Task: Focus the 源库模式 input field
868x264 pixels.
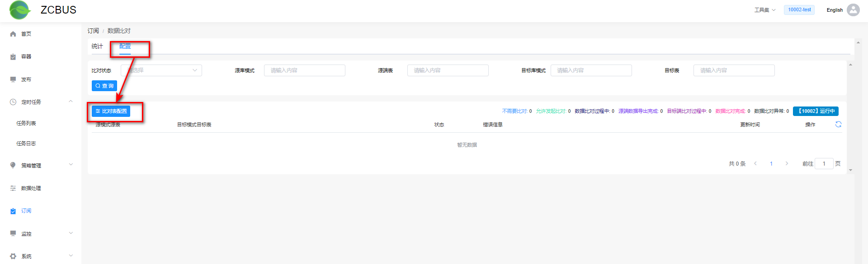Action: point(304,70)
